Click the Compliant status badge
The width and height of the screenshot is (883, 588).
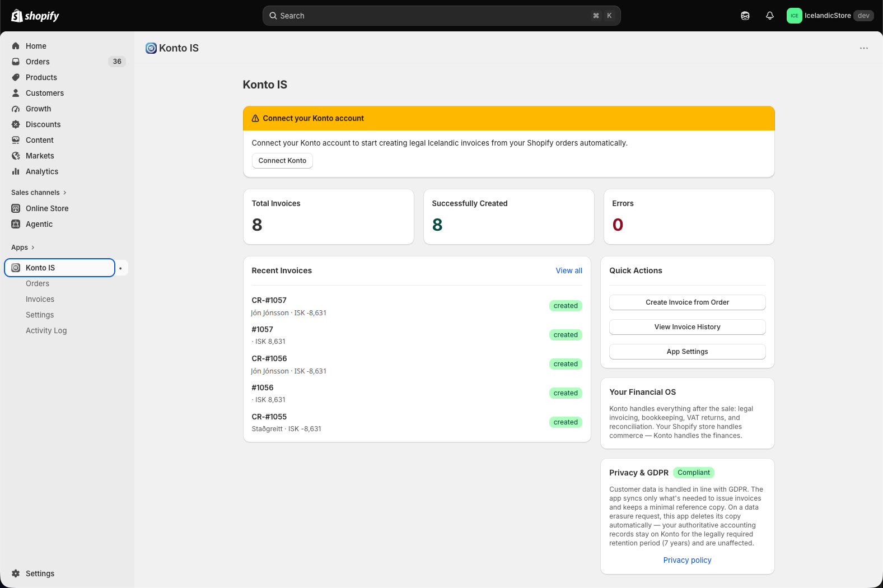coord(693,473)
